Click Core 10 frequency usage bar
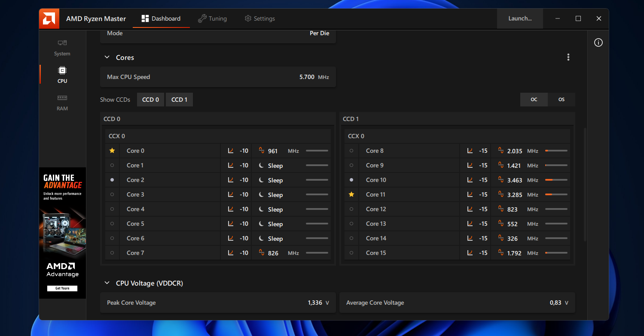Viewport: 644px width, 336px height. [x=556, y=180]
